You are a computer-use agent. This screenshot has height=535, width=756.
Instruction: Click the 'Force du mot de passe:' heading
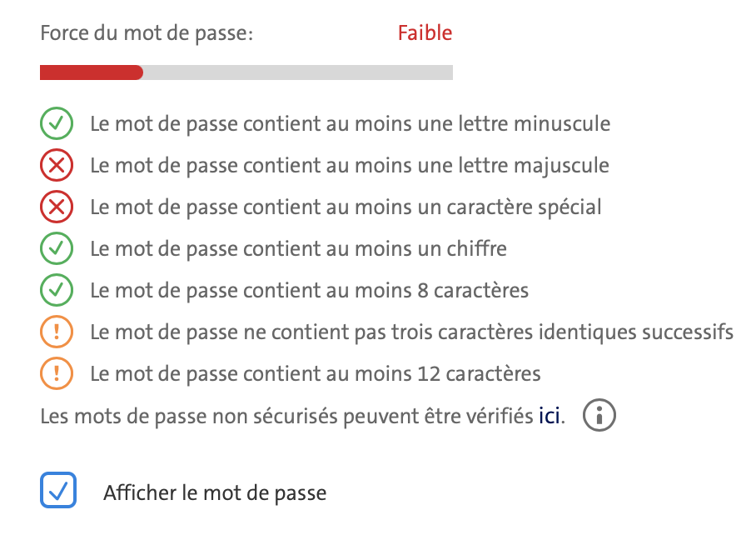146,34
